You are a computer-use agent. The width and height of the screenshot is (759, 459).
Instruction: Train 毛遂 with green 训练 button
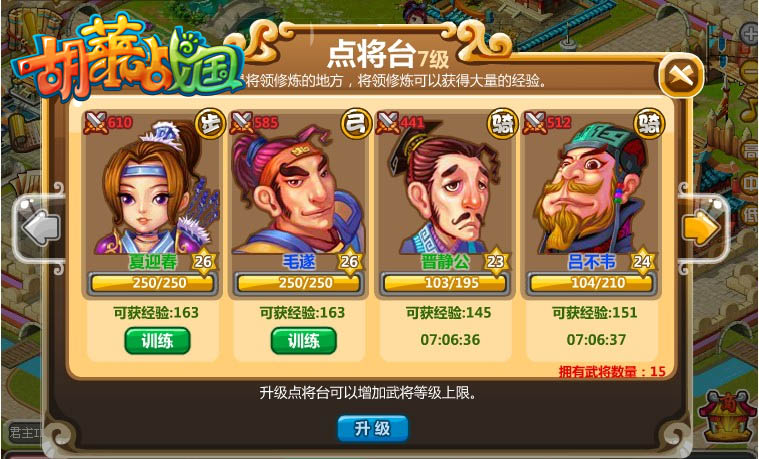click(x=304, y=341)
